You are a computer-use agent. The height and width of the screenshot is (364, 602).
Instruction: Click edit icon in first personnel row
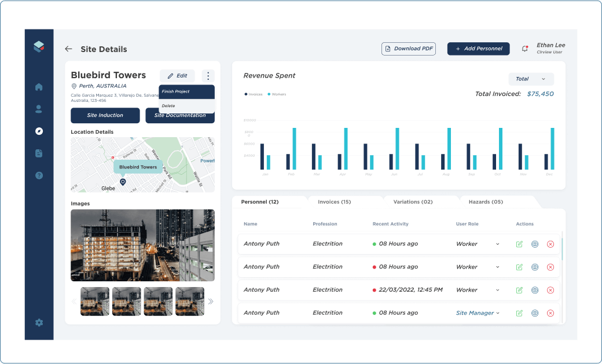(x=519, y=244)
